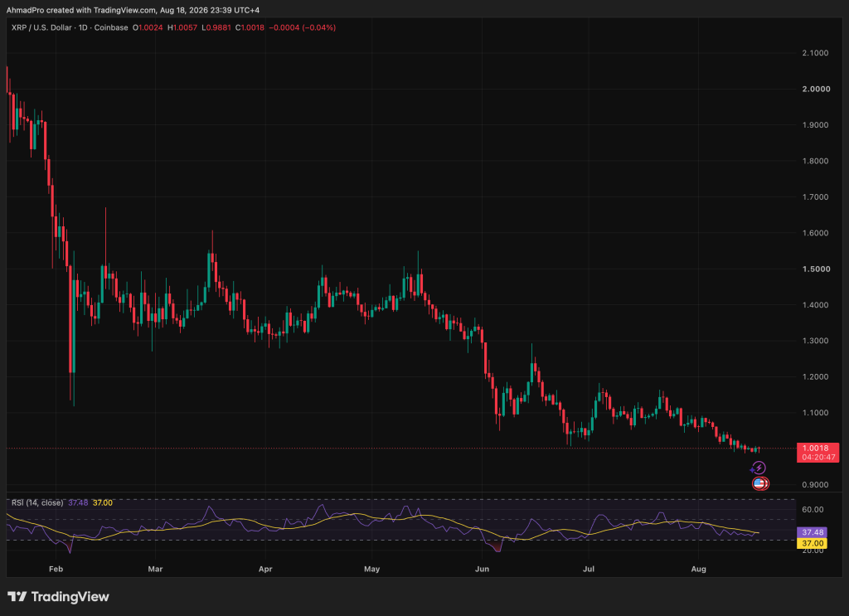Click the '20.00' RSI scale label
This screenshot has width=849, height=616.
click(x=813, y=551)
